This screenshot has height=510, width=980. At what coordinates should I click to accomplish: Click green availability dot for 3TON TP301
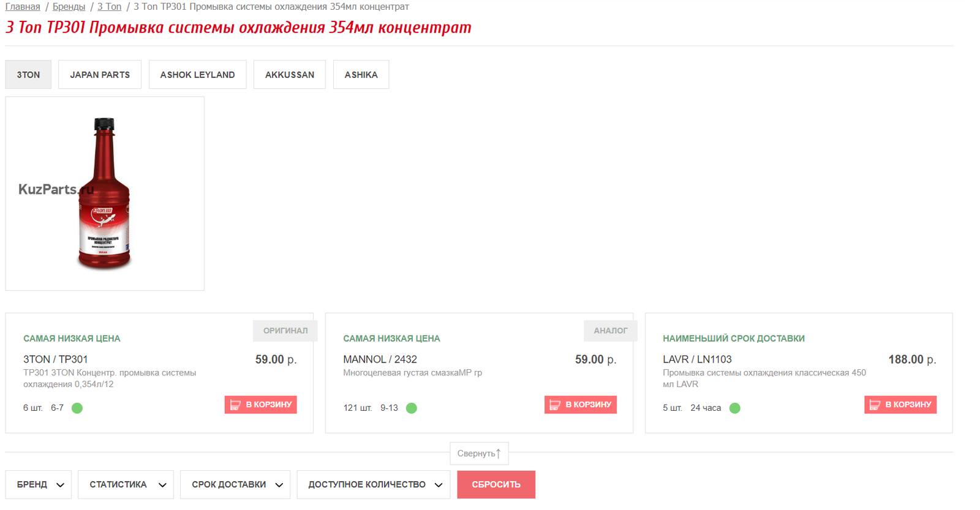pos(77,408)
